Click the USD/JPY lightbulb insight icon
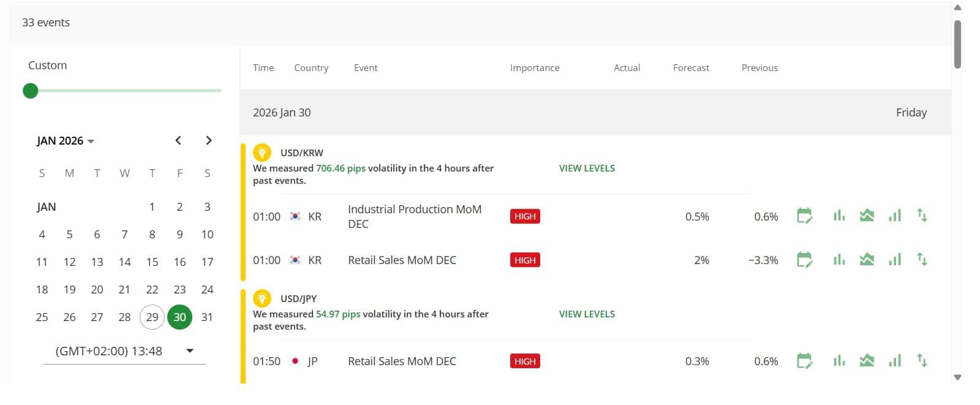 point(262,298)
